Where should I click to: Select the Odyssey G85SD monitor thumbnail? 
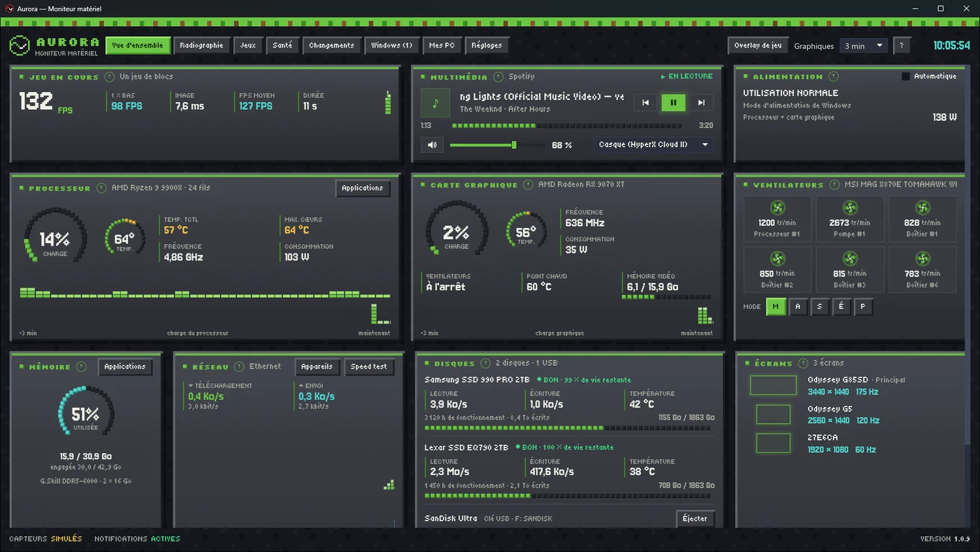774,385
